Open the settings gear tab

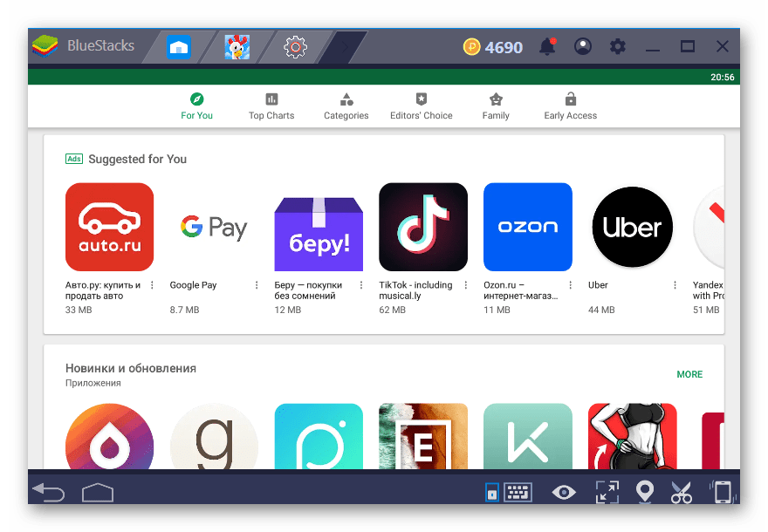295,47
